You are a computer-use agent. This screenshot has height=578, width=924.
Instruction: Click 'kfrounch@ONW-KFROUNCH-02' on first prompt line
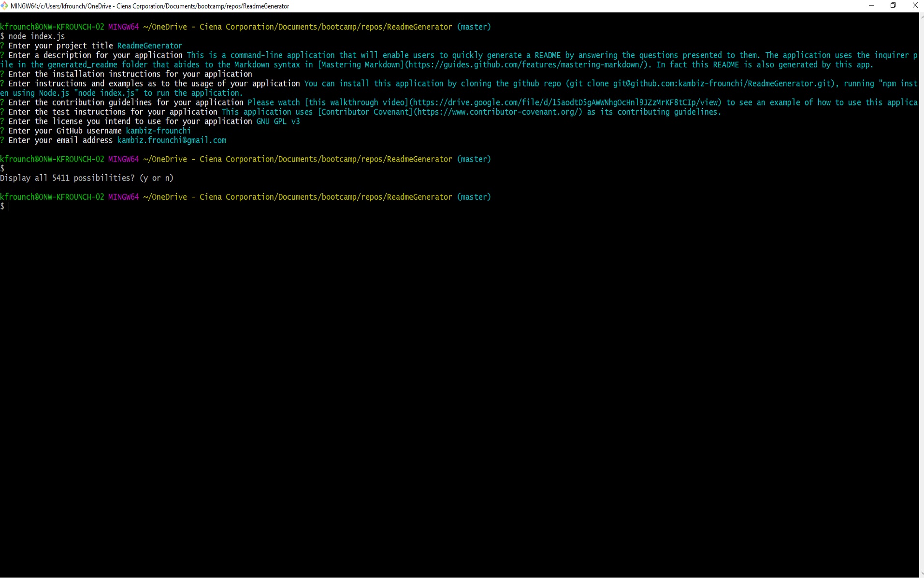[x=52, y=27]
